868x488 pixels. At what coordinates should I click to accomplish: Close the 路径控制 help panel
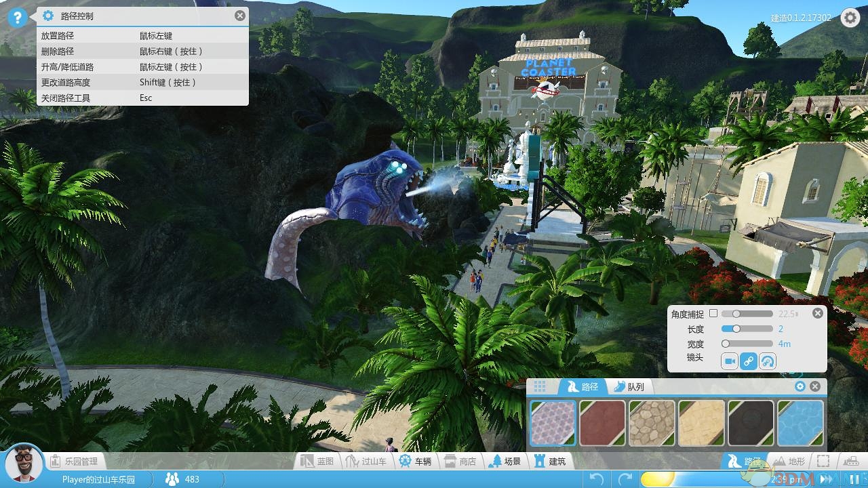[x=240, y=16]
